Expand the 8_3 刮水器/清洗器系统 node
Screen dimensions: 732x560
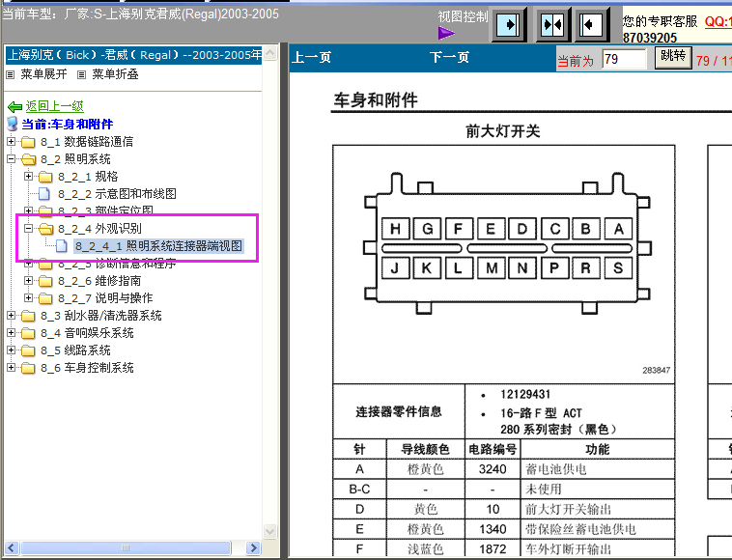tap(11, 316)
